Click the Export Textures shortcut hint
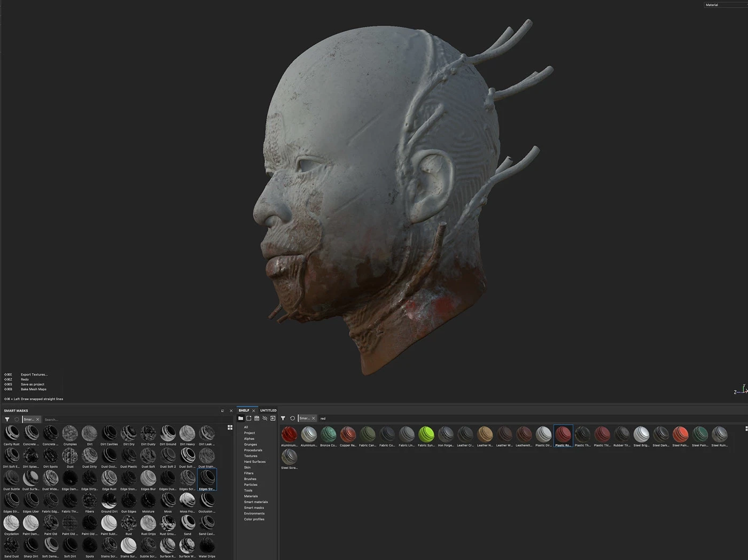Image resolution: width=748 pixels, height=560 pixels. [34, 375]
